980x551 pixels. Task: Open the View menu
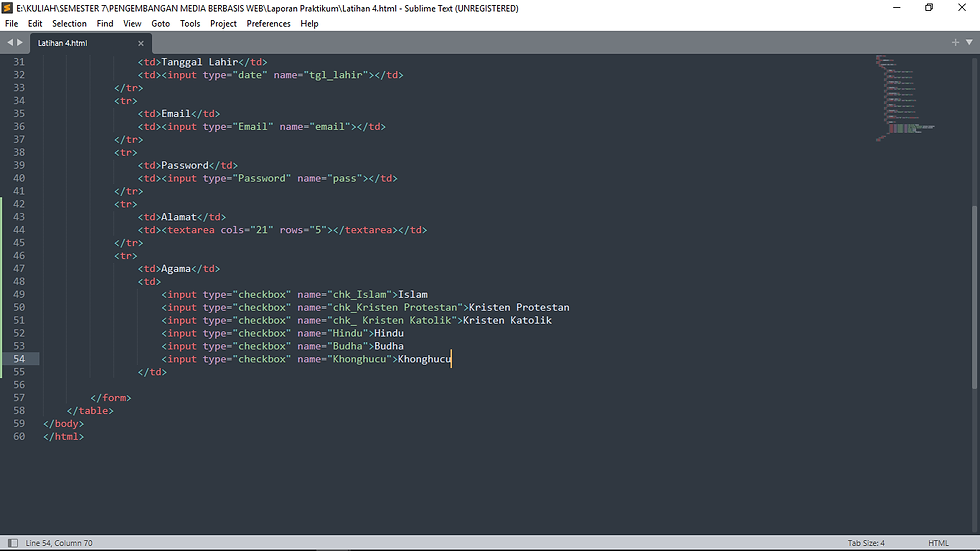(132, 24)
